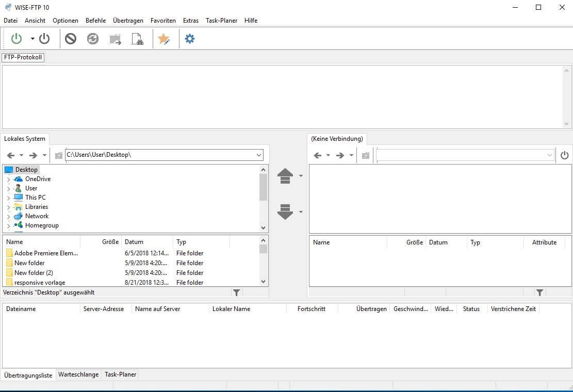Image resolution: width=573 pixels, height=392 pixels.
Task: Click the Download arrow button
Action: tap(285, 211)
